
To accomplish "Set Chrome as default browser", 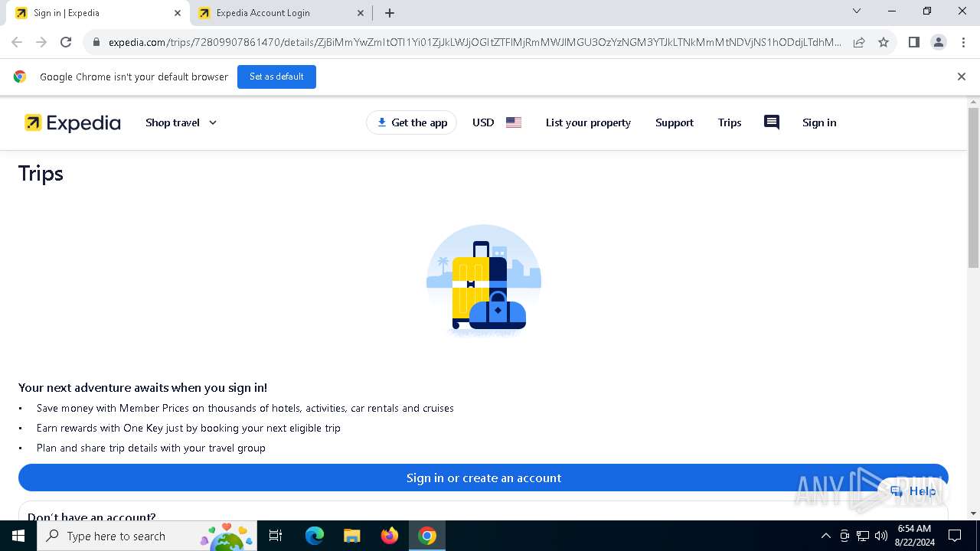I will (x=276, y=77).
